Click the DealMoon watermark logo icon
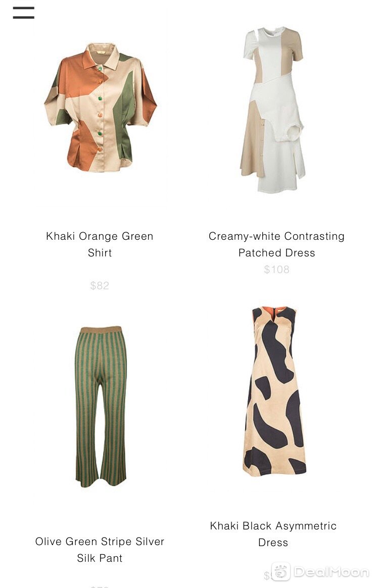379x588 pixels. tap(280, 571)
